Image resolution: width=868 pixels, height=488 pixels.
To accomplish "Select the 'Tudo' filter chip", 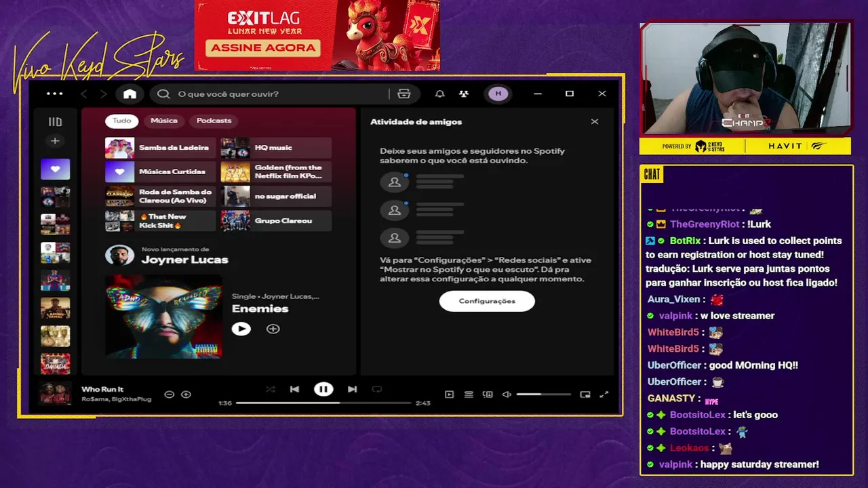I will click(x=122, y=121).
